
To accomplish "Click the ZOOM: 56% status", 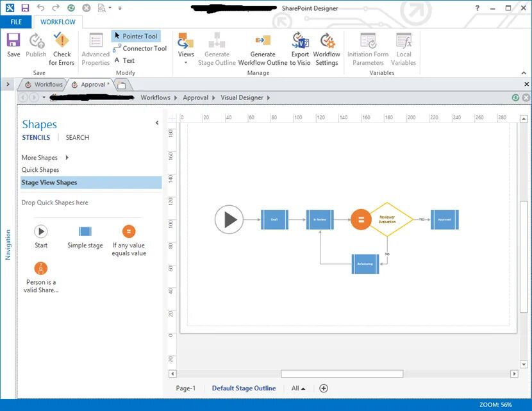I will click(495, 405).
